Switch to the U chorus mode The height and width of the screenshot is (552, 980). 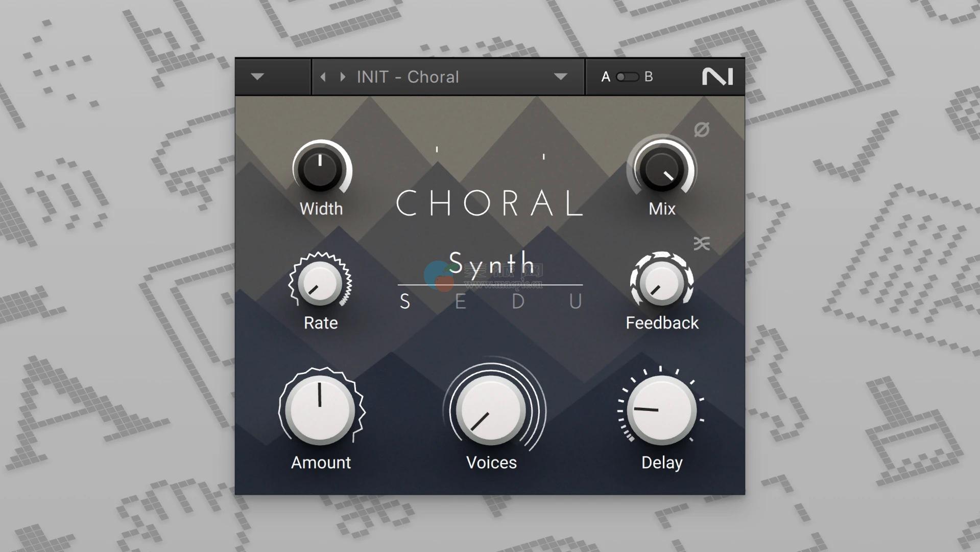tap(576, 302)
